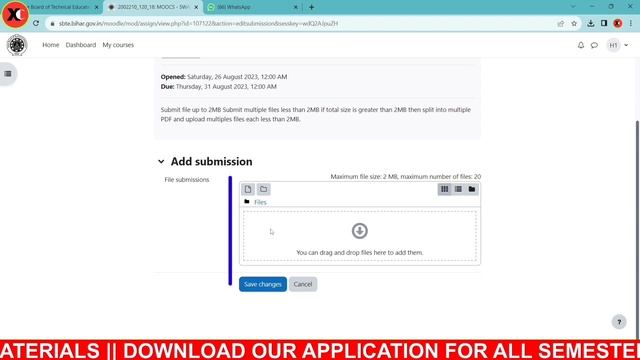Click the download arrow in drop zone
Viewport: 640px width, 360px height.
(x=360, y=231)
